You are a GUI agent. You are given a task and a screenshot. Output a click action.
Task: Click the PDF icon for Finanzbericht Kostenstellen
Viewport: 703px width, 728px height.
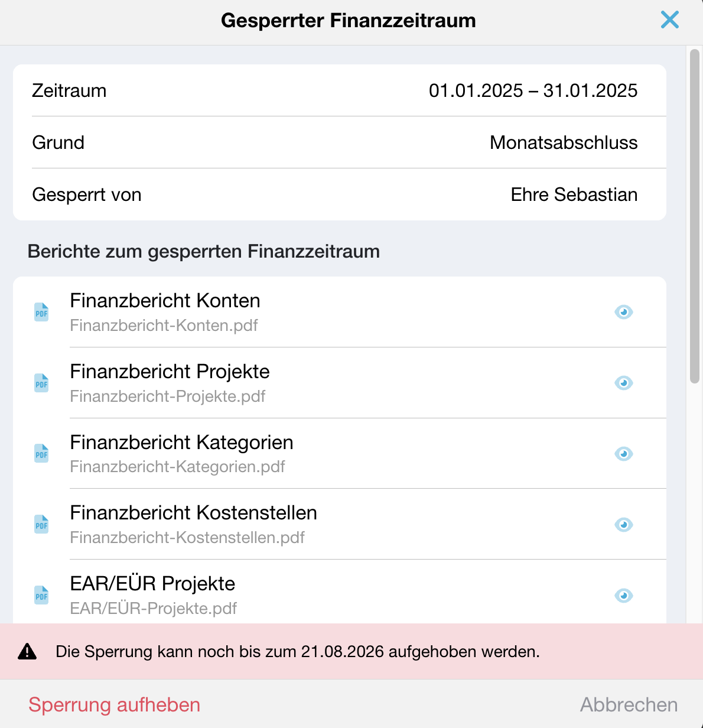[41, 525]
